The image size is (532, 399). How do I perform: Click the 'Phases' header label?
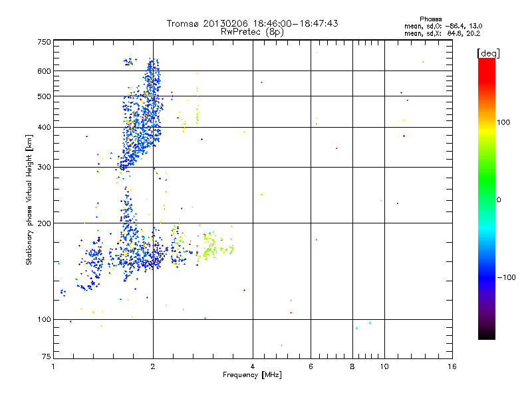[x=430, y=19]
